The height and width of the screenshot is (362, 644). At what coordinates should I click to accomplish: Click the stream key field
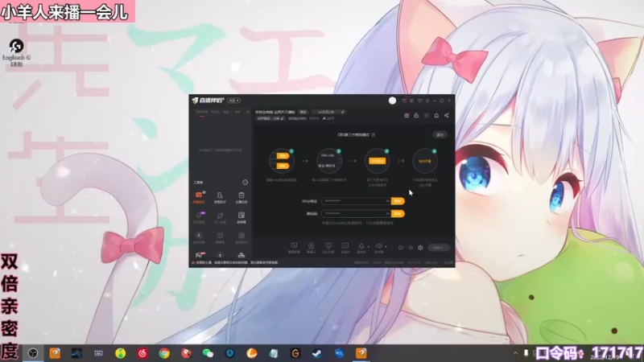(356, 214)
